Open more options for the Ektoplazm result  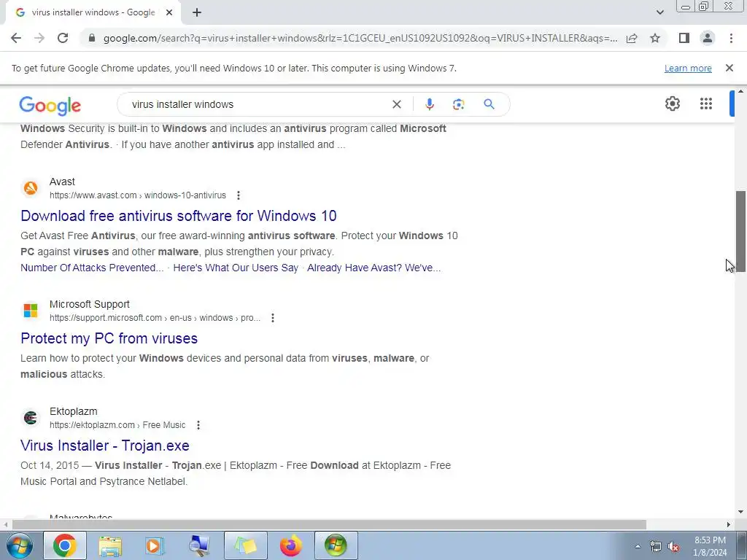click(198, 425)
